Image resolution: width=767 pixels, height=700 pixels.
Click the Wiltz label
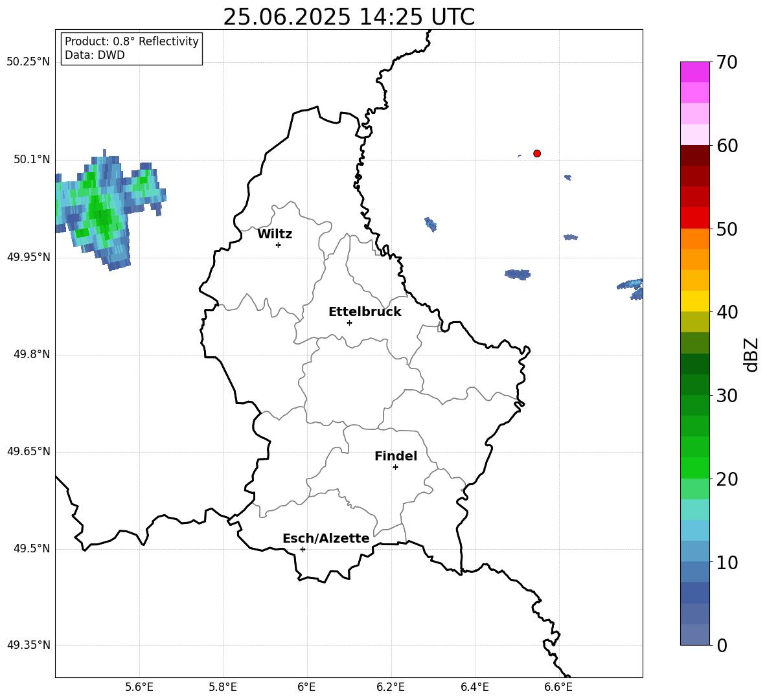pos(275,234)
